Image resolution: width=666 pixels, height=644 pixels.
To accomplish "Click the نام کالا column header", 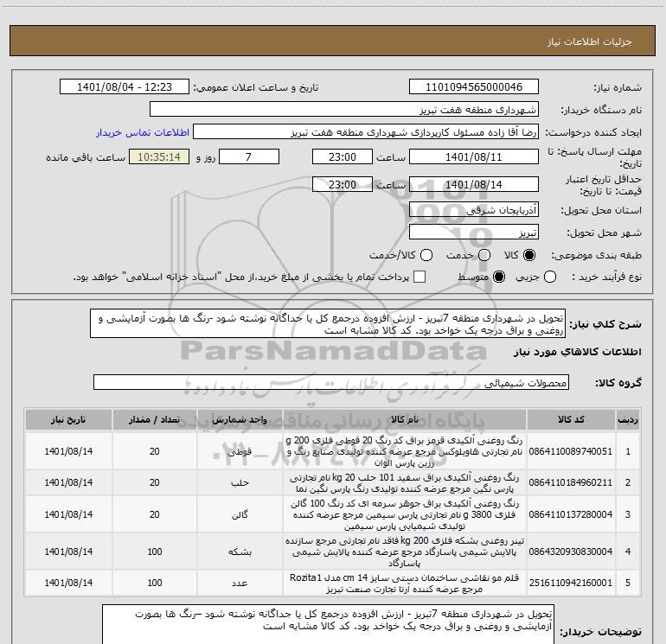I will click(405, 420).
